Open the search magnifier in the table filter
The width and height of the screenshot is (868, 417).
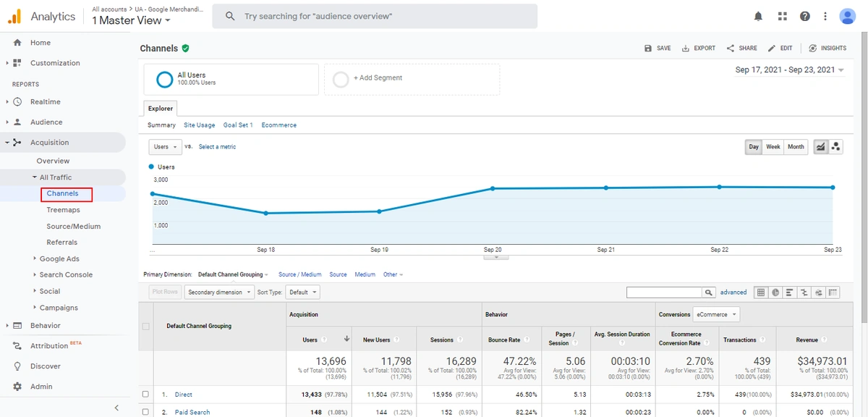(709, 292)
